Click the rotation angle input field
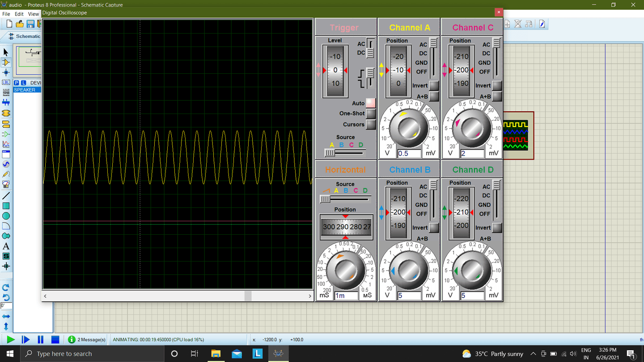644x362 pixels. 6,306
